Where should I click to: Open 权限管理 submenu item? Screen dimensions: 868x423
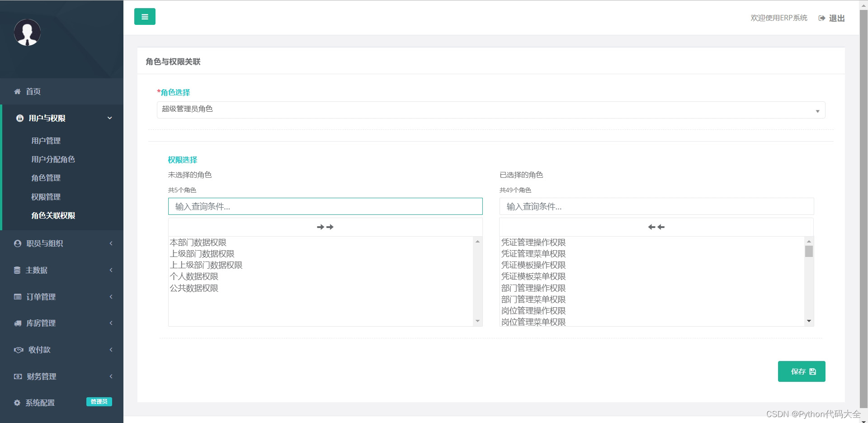[46, 197]
